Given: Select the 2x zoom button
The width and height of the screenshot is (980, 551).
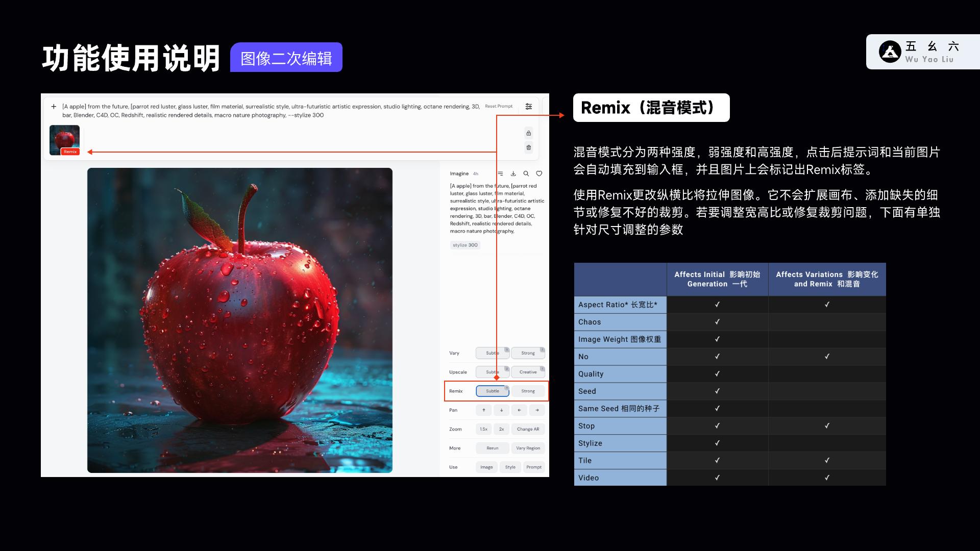Looking at the screenshot, I should tap(502, 429).
